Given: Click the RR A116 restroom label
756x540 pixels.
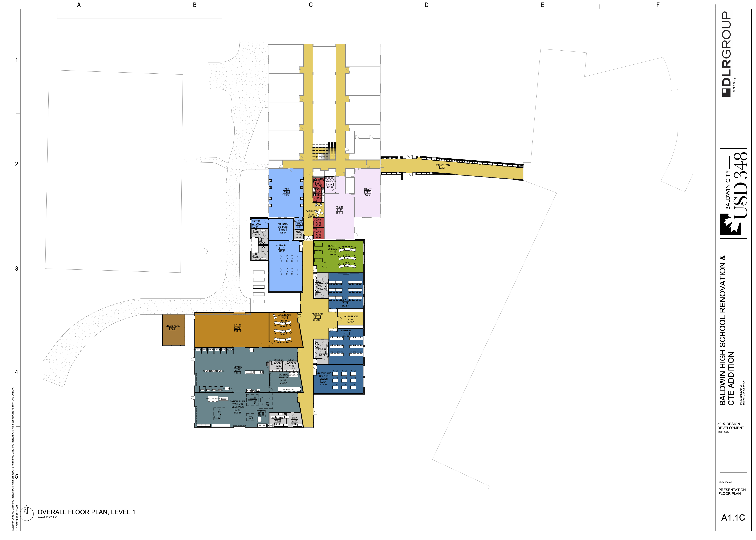Looking at the screenshot, I should coord(257,257).
